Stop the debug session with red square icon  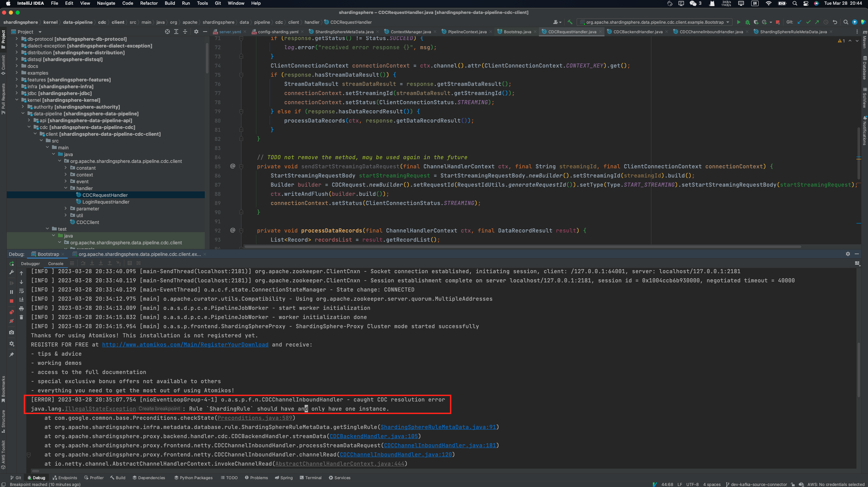pos(11,301)
